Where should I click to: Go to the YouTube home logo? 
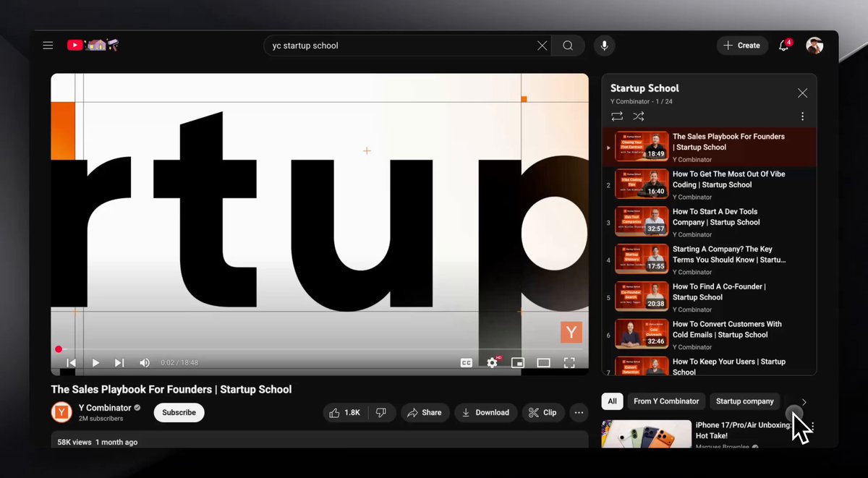point(93,45)
